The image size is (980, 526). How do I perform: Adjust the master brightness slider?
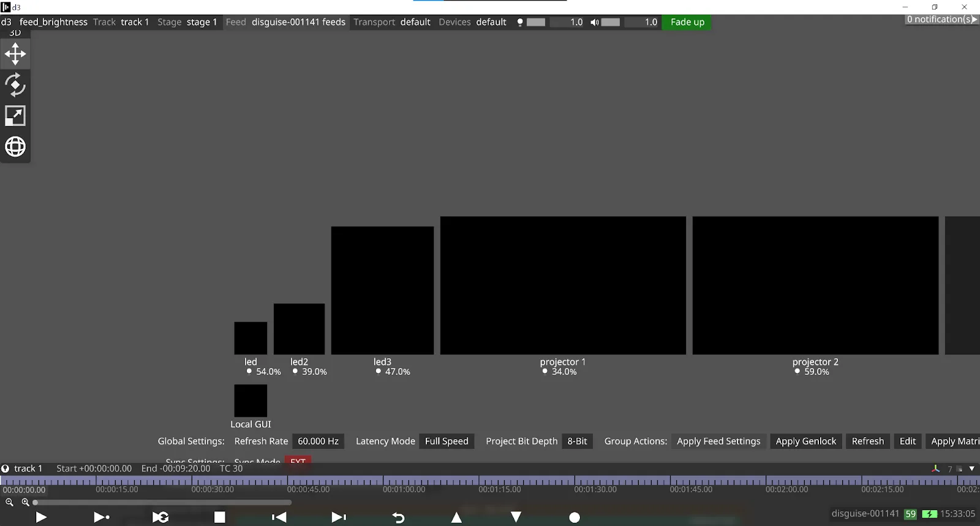(536, 22)
